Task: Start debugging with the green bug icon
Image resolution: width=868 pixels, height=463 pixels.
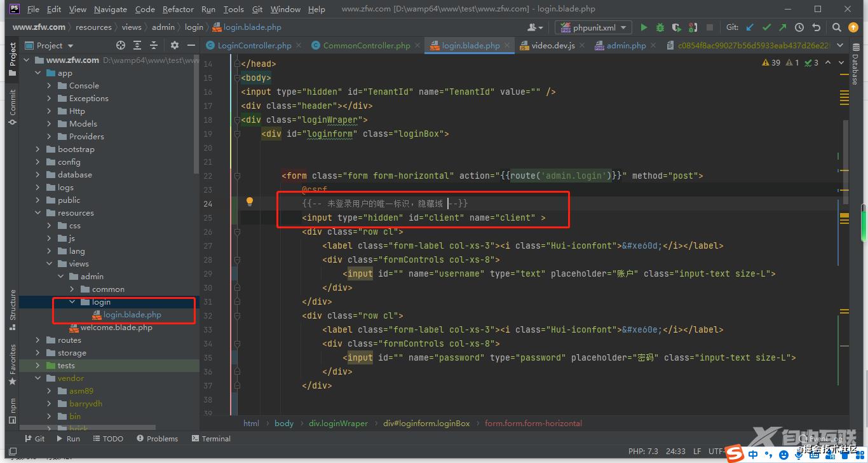Action: tap(660, 27)
